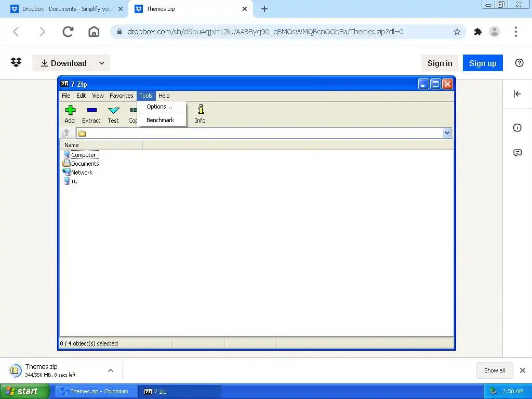Click the Dropbox logo icon
The width and height of the screenshot is (532, 399).
coord(16,63)
